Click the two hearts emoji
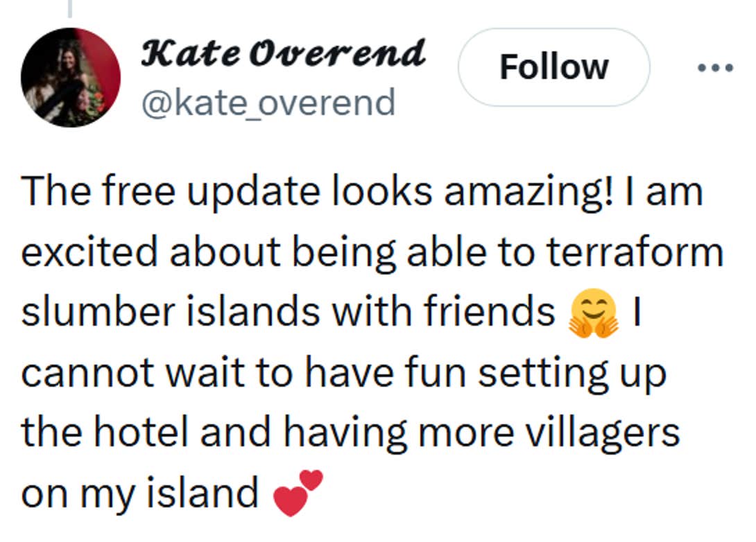This screenshot has width=756, height=542. coord(299,493)
